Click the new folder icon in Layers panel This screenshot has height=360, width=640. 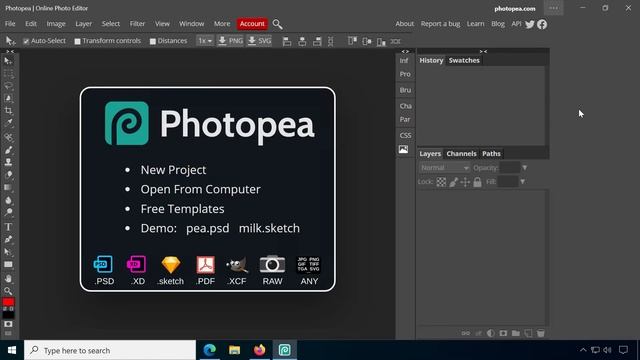pyautogui.click(x=516, y=333)
